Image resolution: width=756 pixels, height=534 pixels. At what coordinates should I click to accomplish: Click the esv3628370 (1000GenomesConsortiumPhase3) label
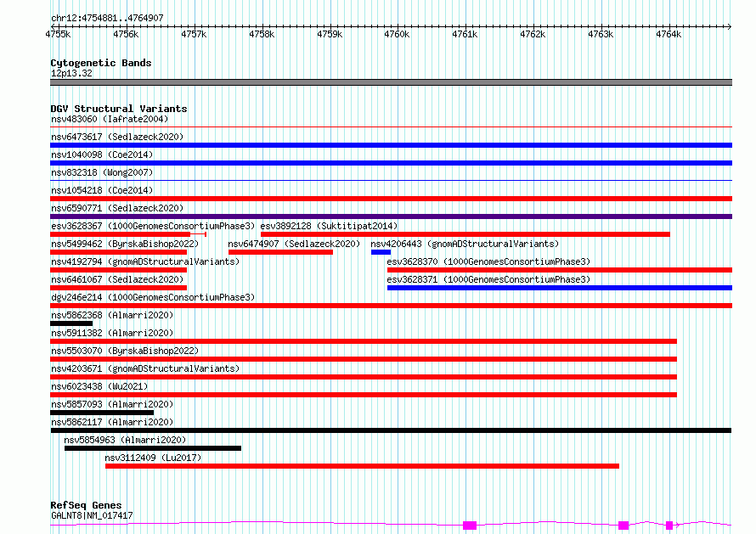488,261
